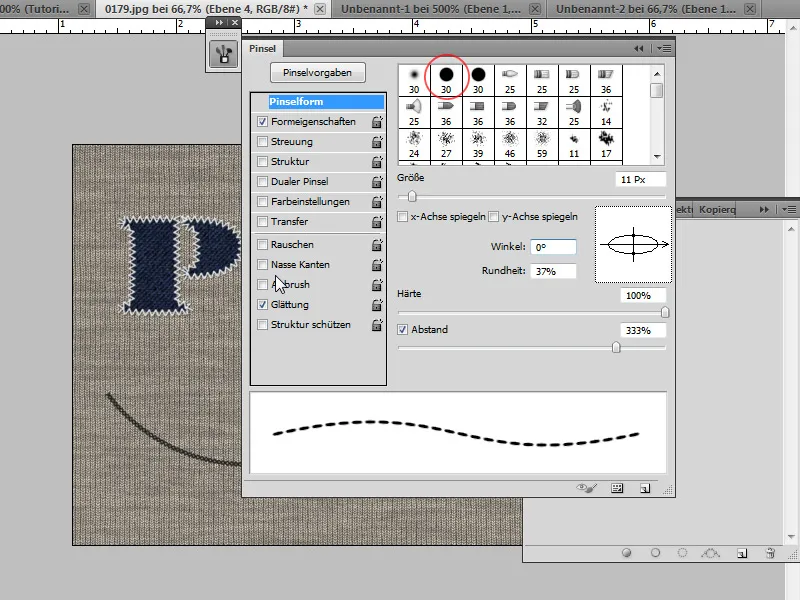Image resolution: width=800 pixels, height=600 pixels.
Task: Switch to the 0179.jpg document tab
Action: 206,9
